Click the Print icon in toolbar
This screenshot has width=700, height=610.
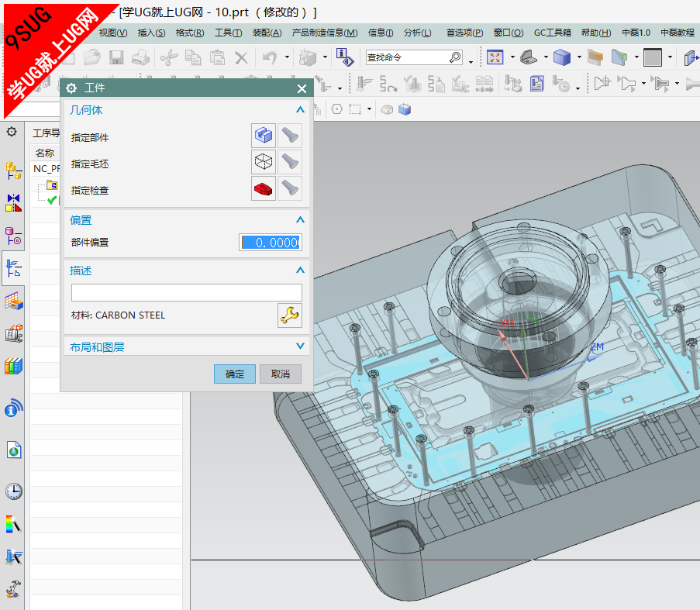pyautogui.click(x=140, y=57)
